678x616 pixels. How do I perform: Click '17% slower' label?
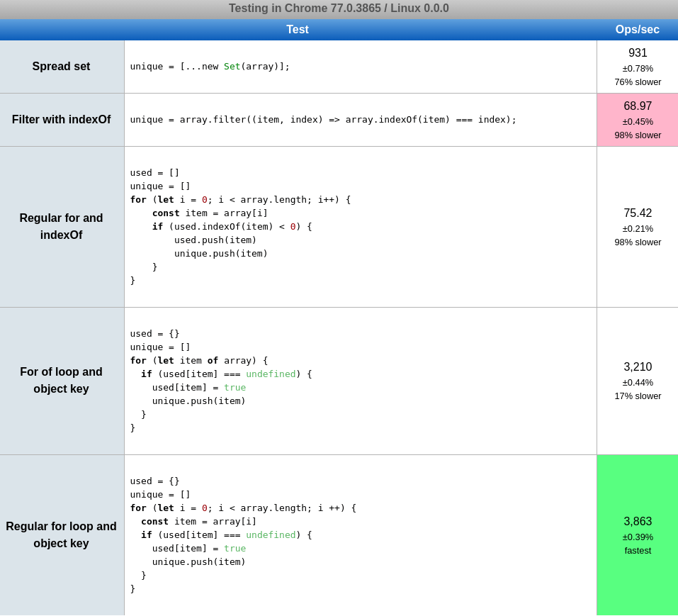[638, 396]
